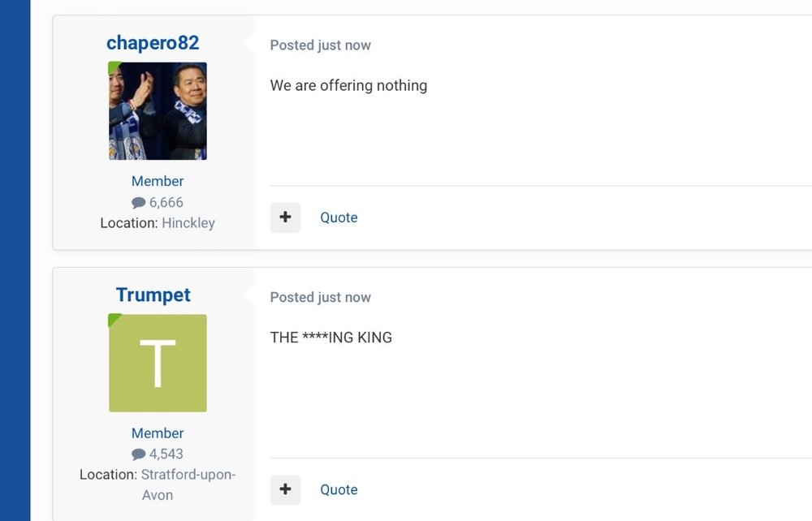Screen dimensions: 812x521
Task: Click the Member rank under chapero82
Action: 158,181
